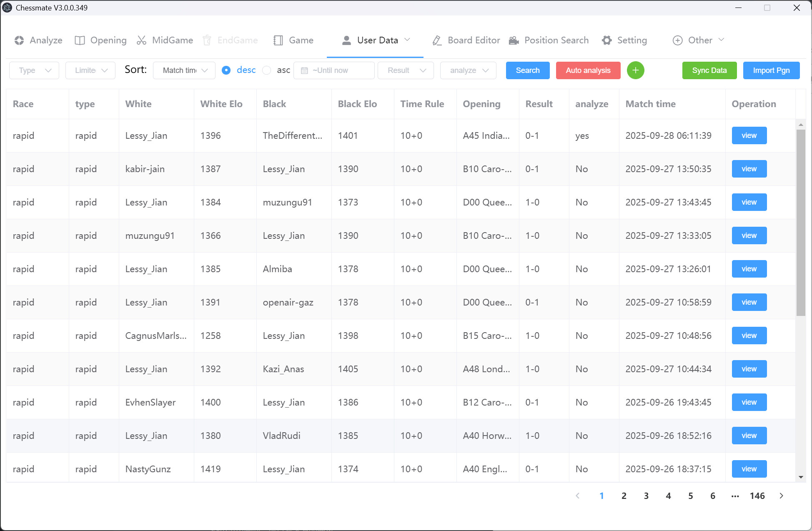Open Board Editor via pencil icon
812x531 pixels.
coord(436,40)
